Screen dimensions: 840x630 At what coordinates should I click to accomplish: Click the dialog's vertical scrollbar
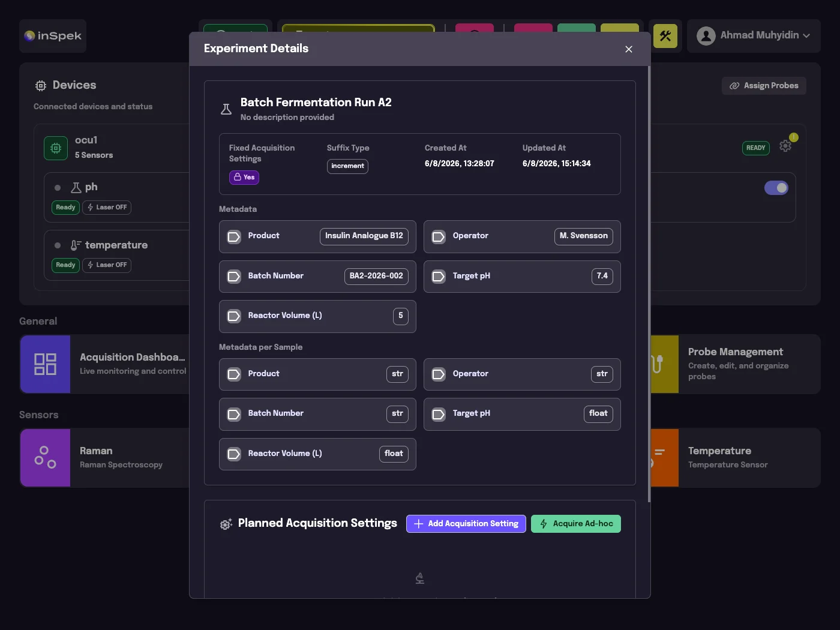coord(649,284)
